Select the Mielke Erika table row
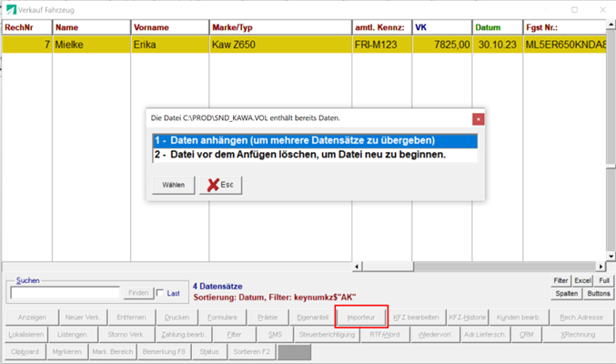 (273, 44)
